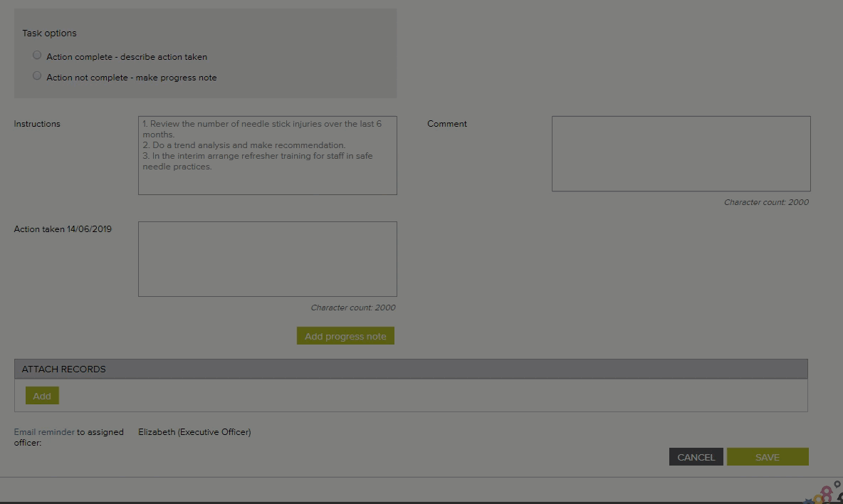This screenshot has height=504, width=843.
Task: Click the Task options heading
Action: pos(49,33)
